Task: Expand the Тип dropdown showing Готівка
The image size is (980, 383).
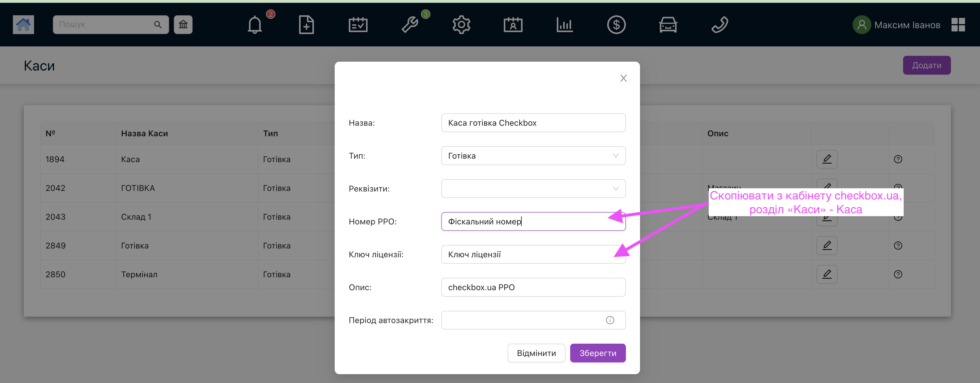Action: point(533,156)
